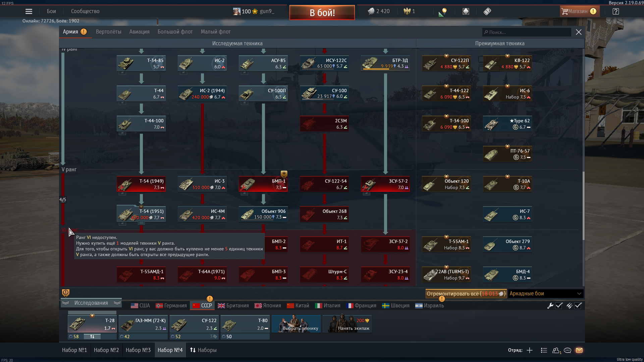Switch to the Вертолёты tab
The height and width of the screenshot is (362, 644).
pos(109,32)
